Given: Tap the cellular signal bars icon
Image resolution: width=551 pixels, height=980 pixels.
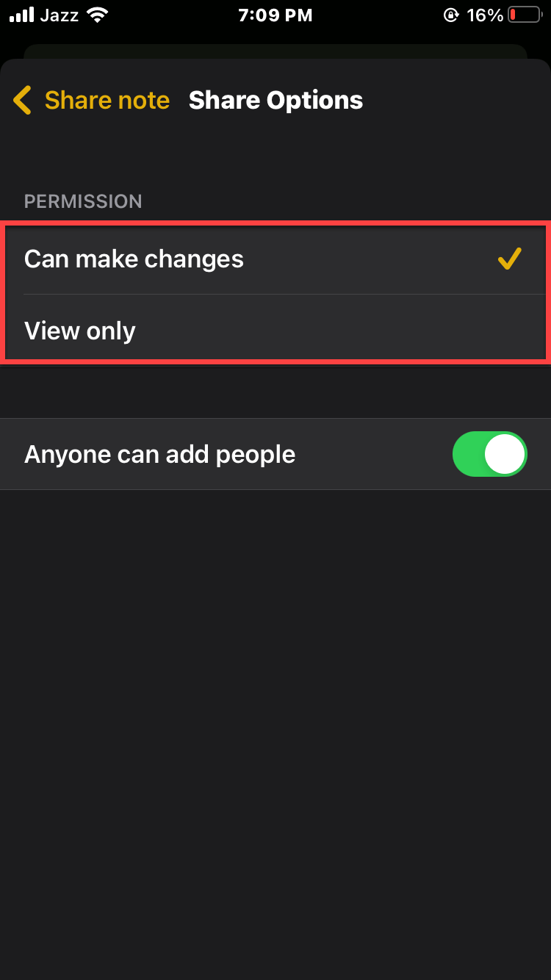Looking at the screenshot, I should pos(21,15).
